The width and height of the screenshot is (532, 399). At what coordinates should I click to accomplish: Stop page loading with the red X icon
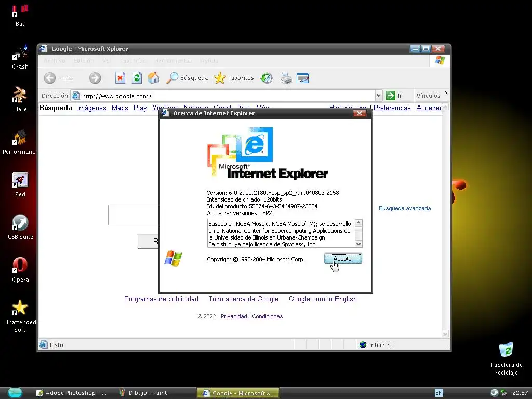click(x=120, y=78)
